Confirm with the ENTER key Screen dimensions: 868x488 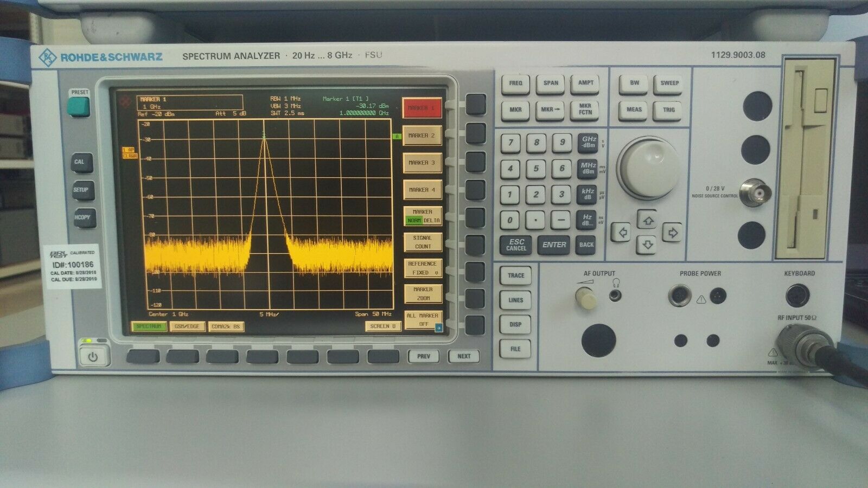tap(554, 245)
